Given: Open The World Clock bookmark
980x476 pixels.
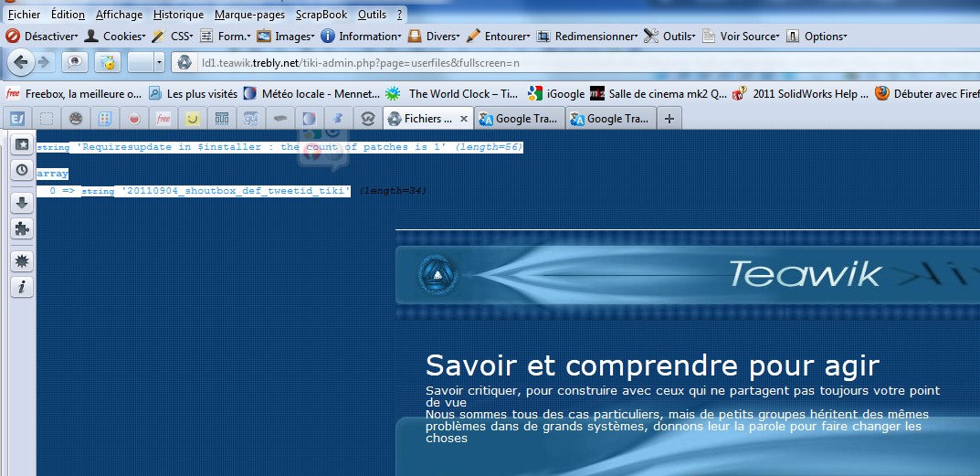Looking at the screenshot, I should 452,94.
